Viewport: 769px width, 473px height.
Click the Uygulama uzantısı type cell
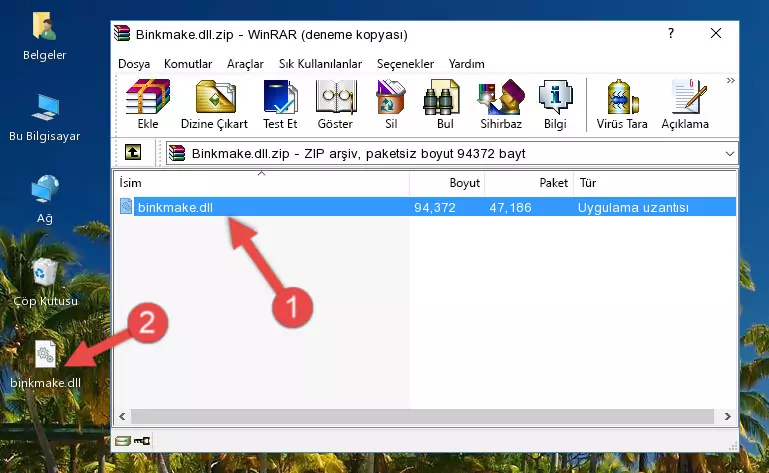pyautogui.click(x=633, y=207)
